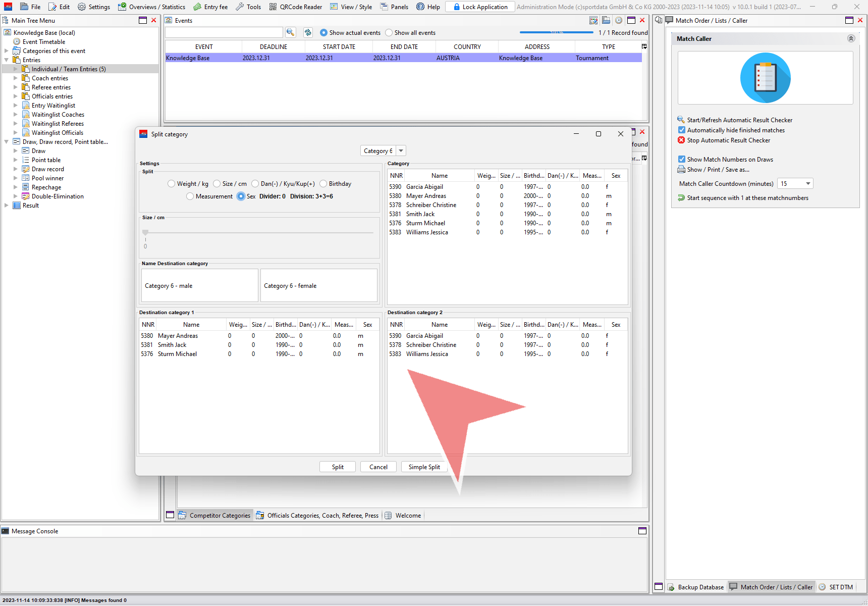The width and height of the screenshot is (868, 606).
Task: Collapse the Match Caller panel chevron
Action: (x=851, y=38)
